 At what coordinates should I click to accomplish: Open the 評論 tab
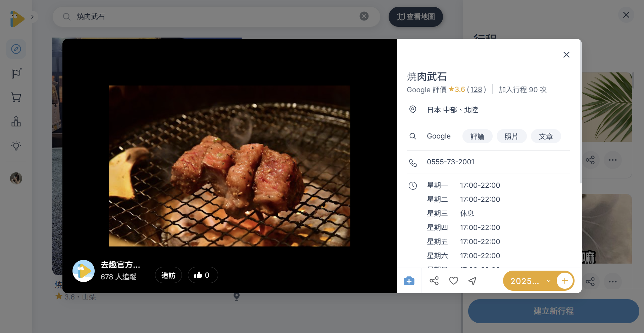(x=477, y=136)
